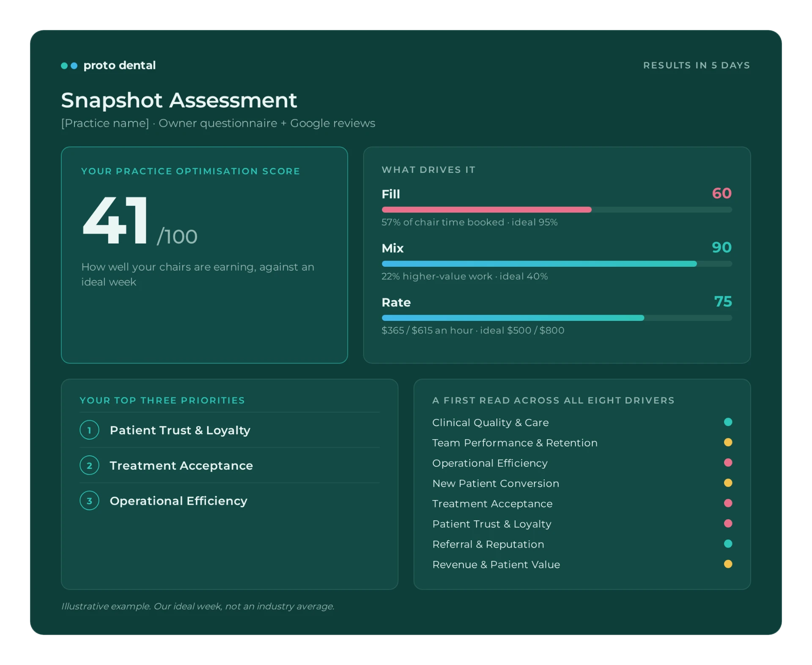Click the large 41 score number

pyautogui.click(x=115, y=220)
